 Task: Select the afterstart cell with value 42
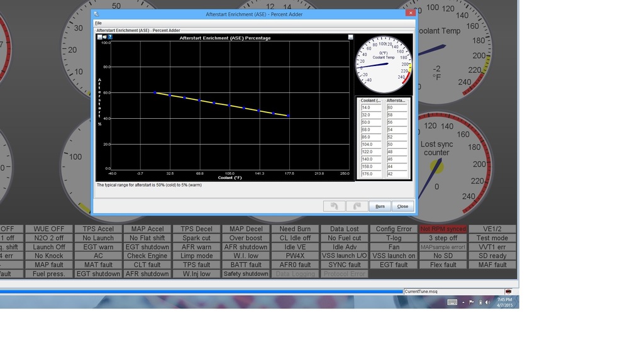coord(396,174)
